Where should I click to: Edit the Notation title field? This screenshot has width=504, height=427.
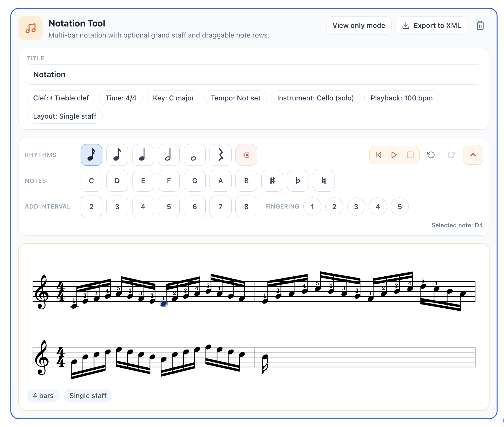pos(253,74)
